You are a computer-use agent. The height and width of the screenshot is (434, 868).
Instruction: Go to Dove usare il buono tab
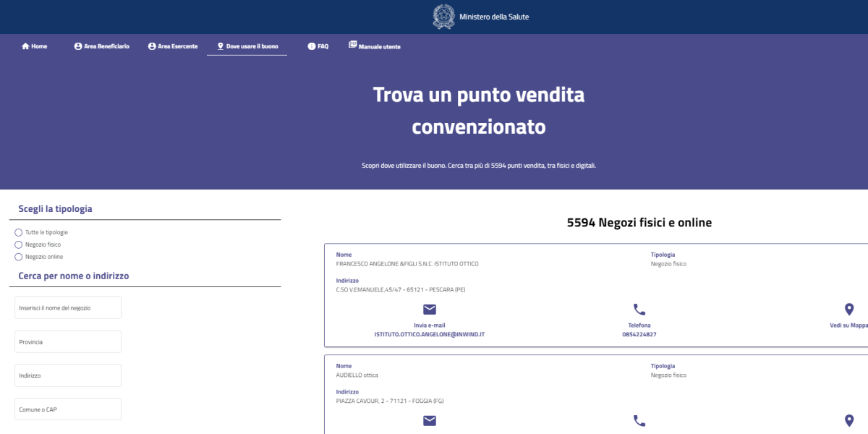(247, 46)
